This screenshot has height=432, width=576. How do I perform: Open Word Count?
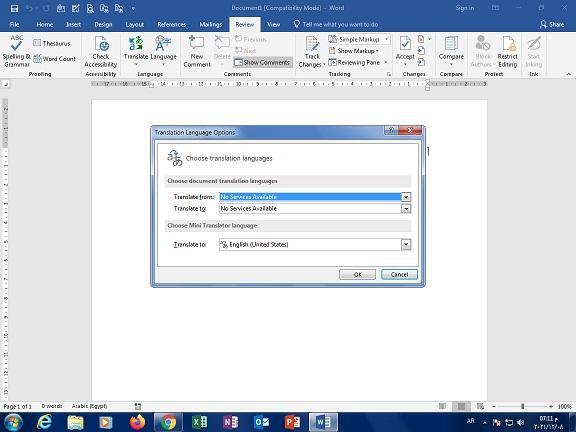pyautogui.click(x=54, y=59)
